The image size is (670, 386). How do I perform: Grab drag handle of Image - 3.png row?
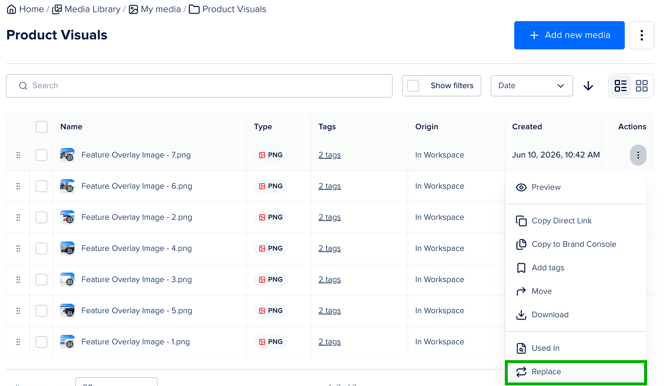tap(18, 280)
